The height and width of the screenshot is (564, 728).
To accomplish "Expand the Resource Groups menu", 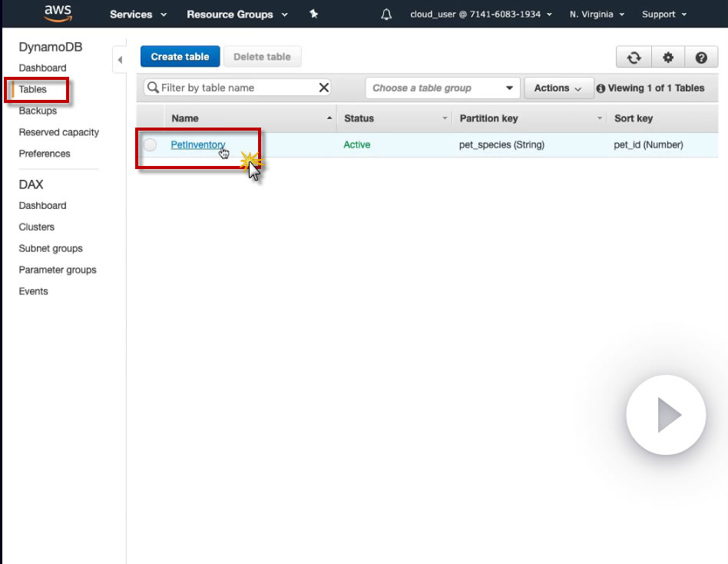I will tap(237, 15).
